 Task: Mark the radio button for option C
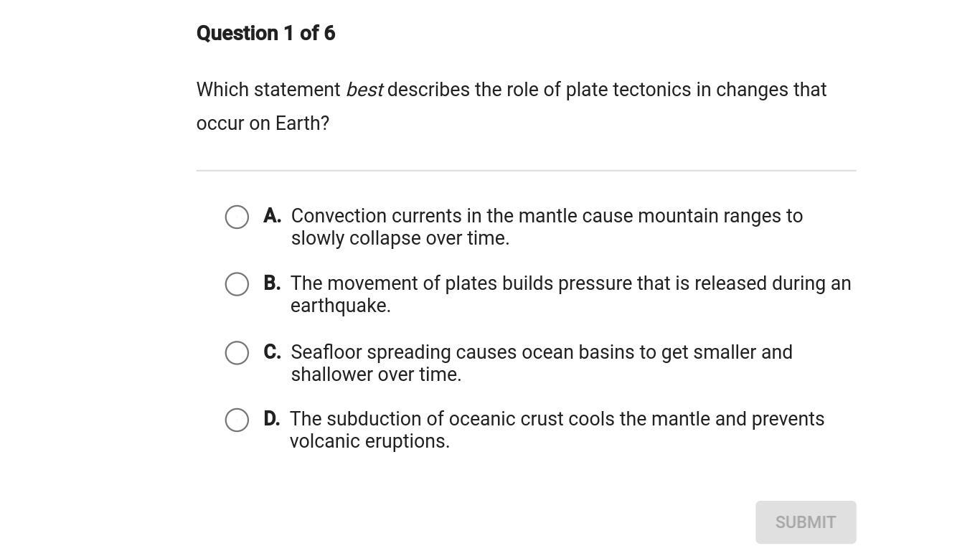pos(237,352)
